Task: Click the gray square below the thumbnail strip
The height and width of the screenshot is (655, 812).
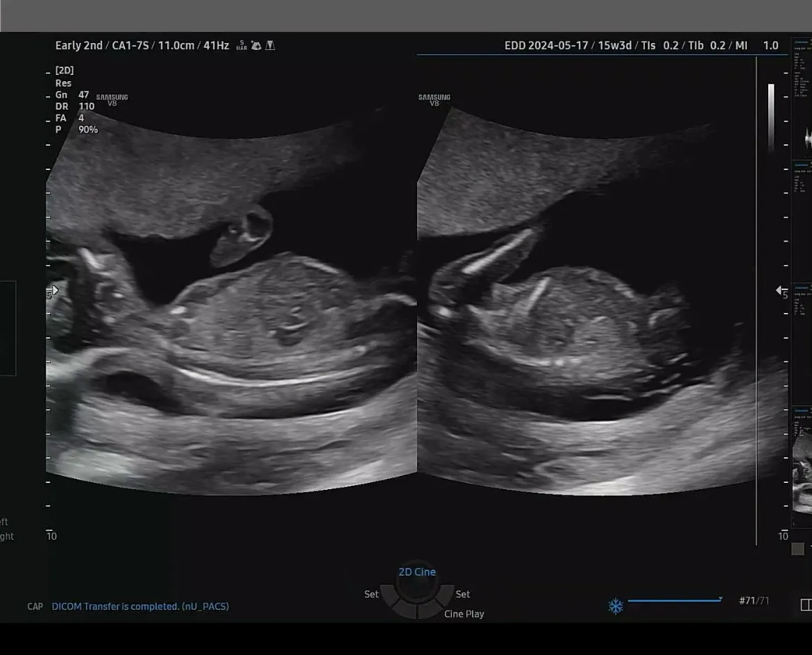Action: point(797,549)
